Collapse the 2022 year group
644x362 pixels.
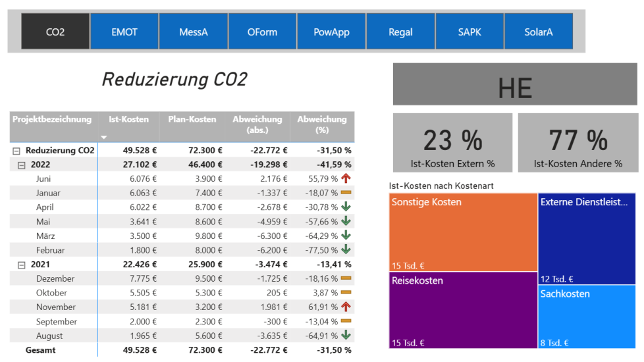coord(22,165)
